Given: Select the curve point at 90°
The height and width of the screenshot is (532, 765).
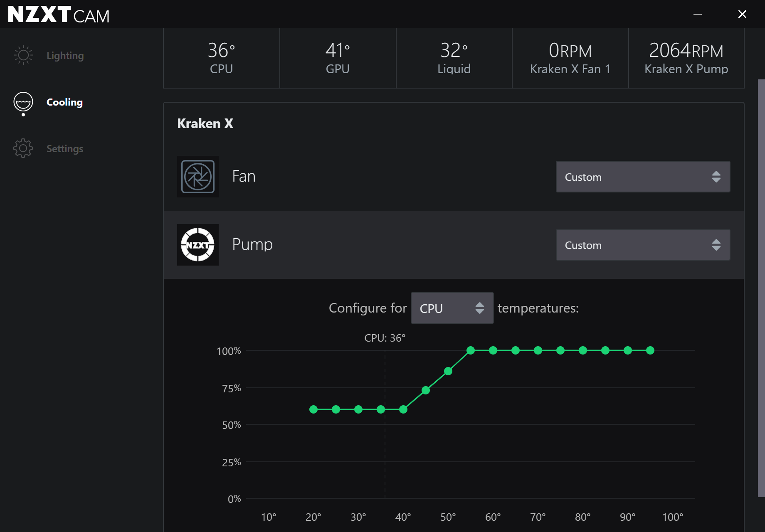Looking at the screenshot, I should coord(628,350).
